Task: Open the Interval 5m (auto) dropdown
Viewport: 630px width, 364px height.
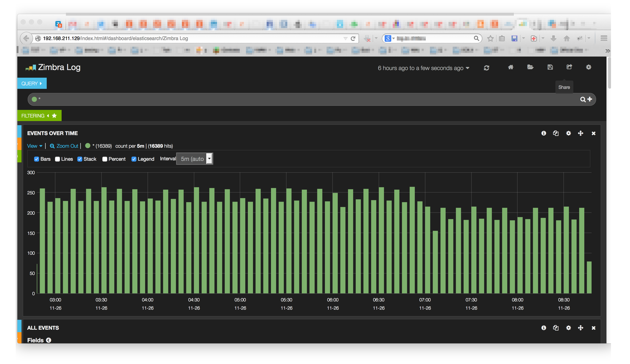Action: click(194, 159)
